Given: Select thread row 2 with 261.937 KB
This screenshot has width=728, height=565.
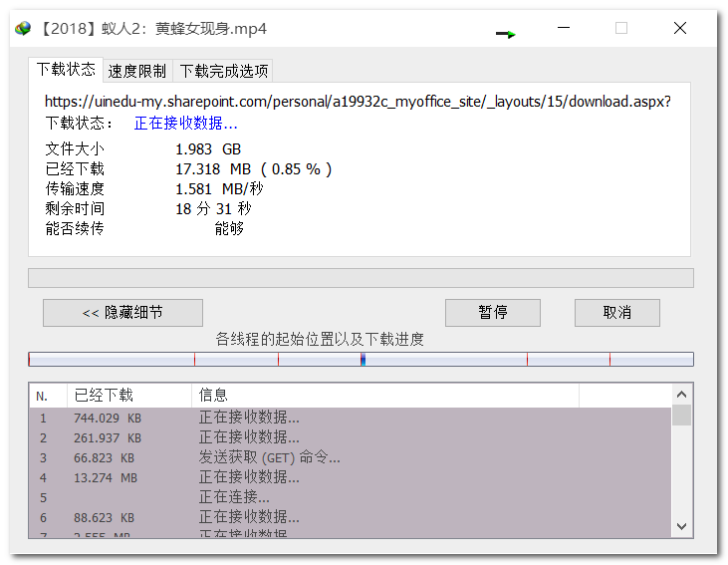Looking at the screenshot, I should coord(351,437).
